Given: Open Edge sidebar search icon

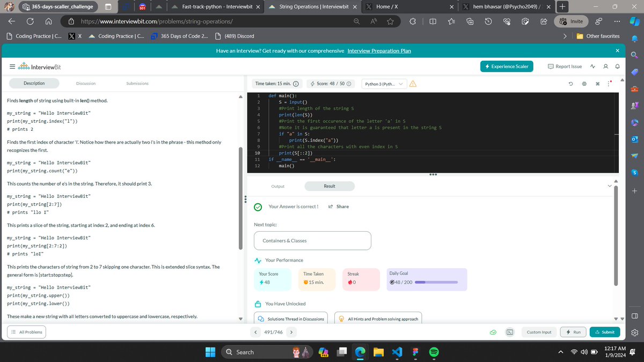Looking at the screenshot, I should pyautogui.click(x=634, y=55).
